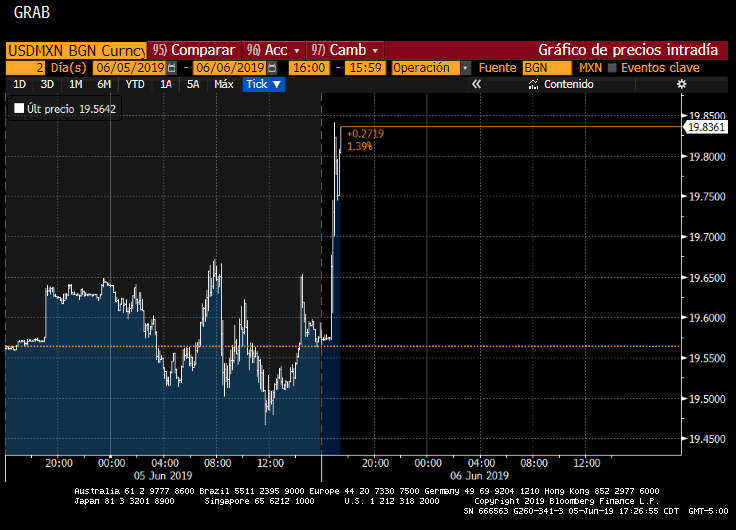736x530 pixels.
Task: Collapse panel with double chevron icon
Action: coord(476,84)
